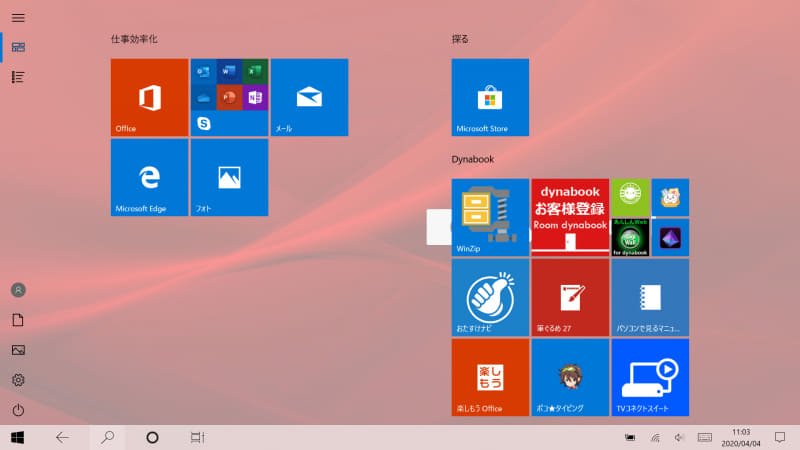Open Skype from the Office folder tile
The height and width of the screenshot is (450, 800).
click(x=204, y=123)
